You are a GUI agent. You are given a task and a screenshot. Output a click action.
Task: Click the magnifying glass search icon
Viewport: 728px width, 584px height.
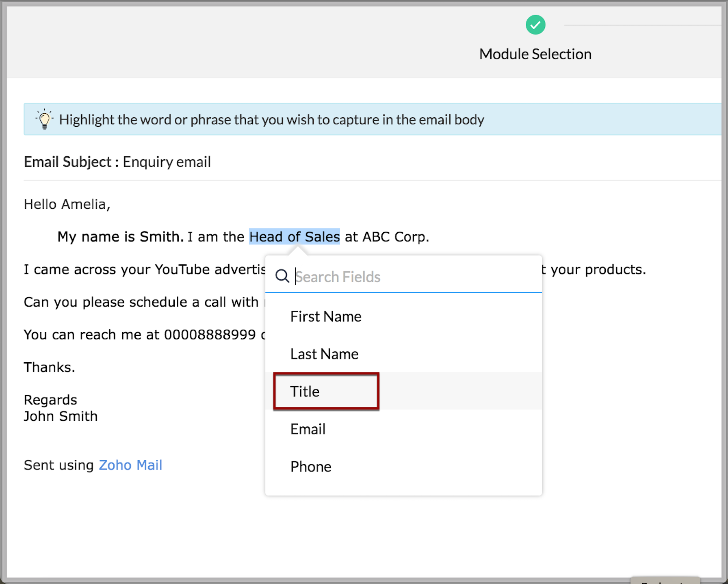(282, 276)
